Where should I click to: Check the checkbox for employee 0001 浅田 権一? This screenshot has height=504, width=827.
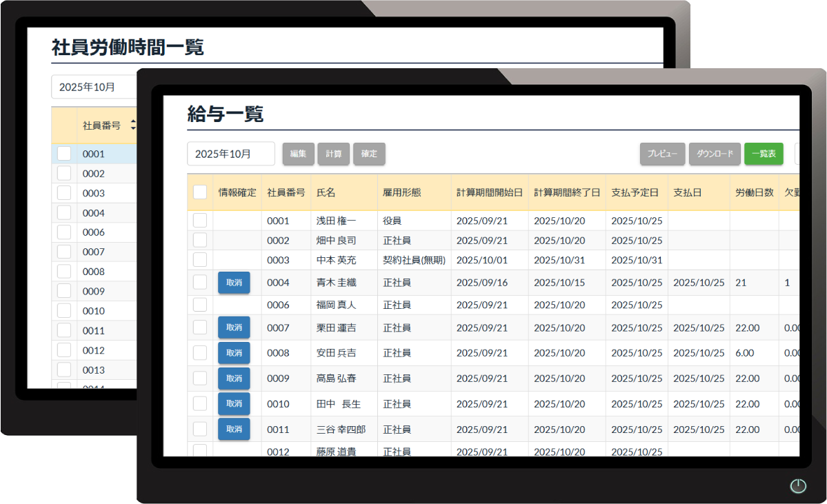coord(200,219)
